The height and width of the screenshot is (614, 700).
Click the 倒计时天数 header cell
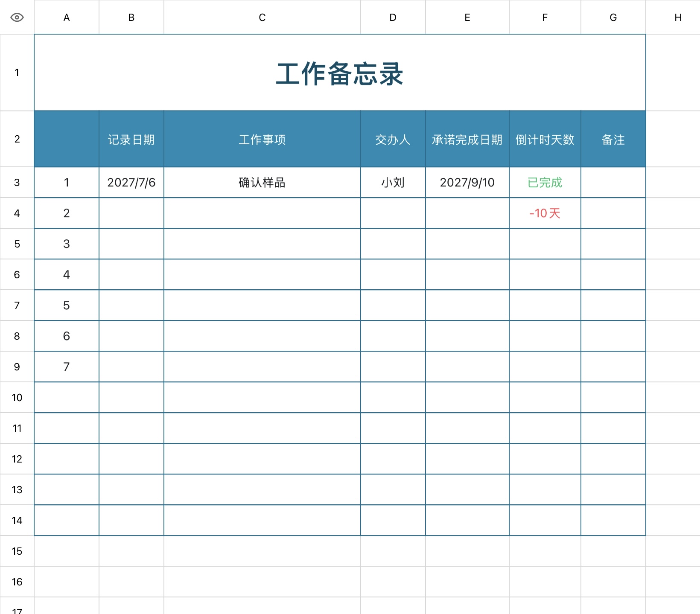coord(545,139)
